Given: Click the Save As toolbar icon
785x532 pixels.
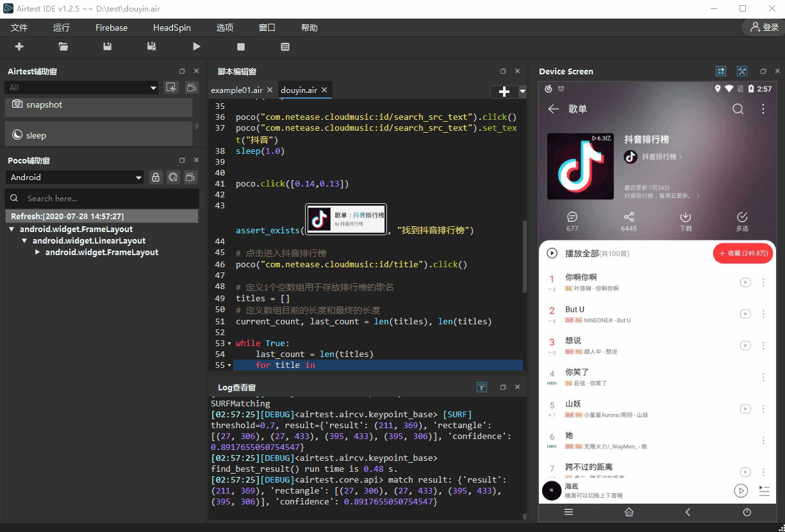Looking at the screenshot, I should click(152, 47).
